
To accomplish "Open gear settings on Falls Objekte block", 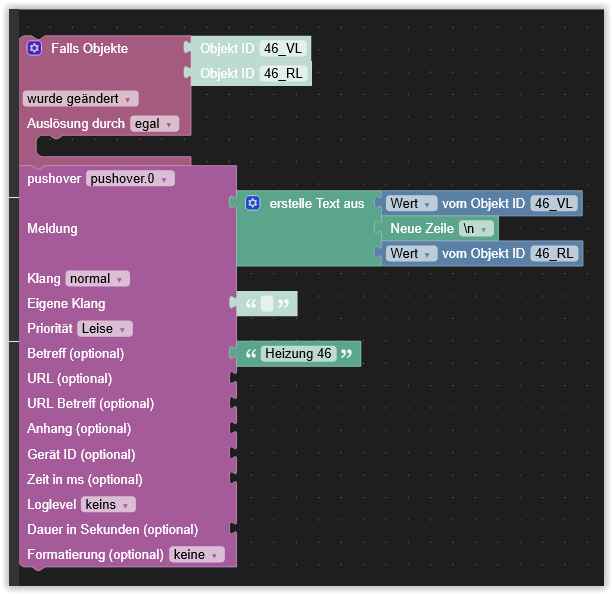I will (34, 48).
